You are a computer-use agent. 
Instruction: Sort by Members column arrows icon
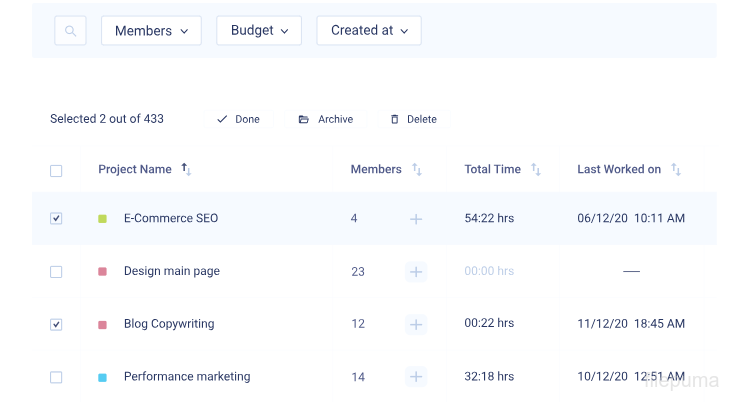point(417,170)
